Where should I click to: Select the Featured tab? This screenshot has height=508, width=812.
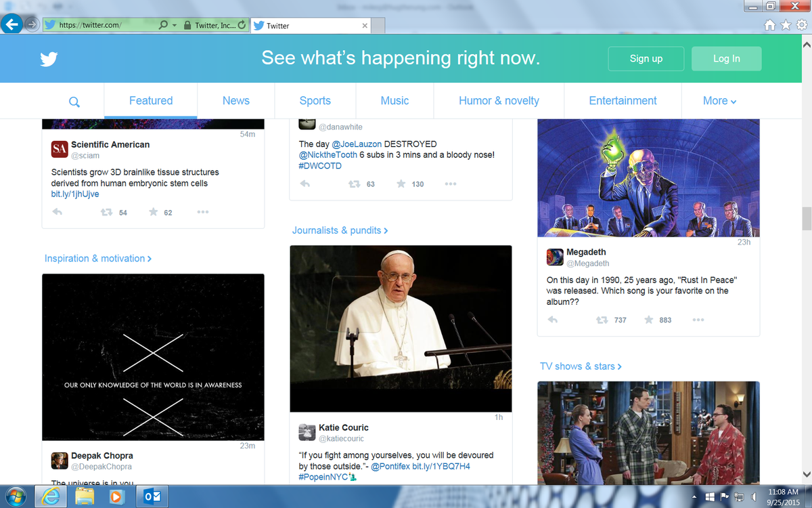click(x=151, y=101)
